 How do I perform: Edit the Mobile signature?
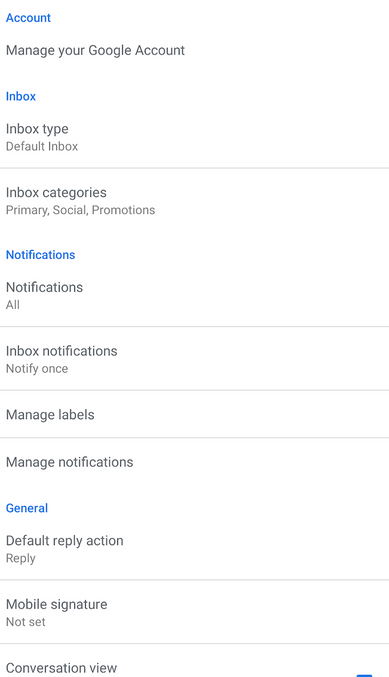194,612
